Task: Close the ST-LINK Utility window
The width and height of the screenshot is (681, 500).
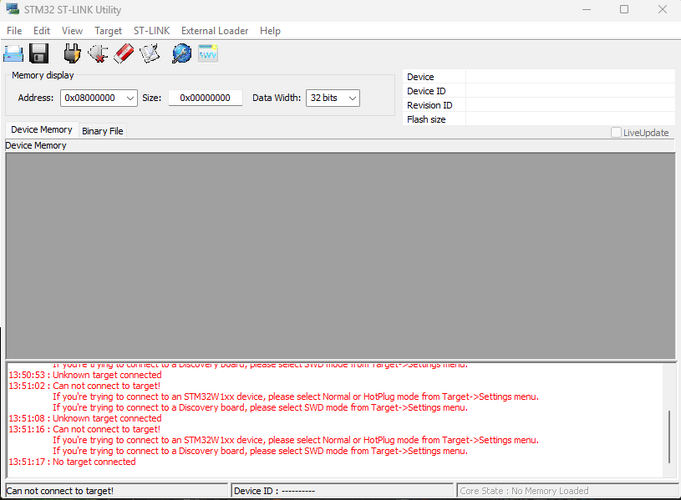Action: [x=662, y=10]
